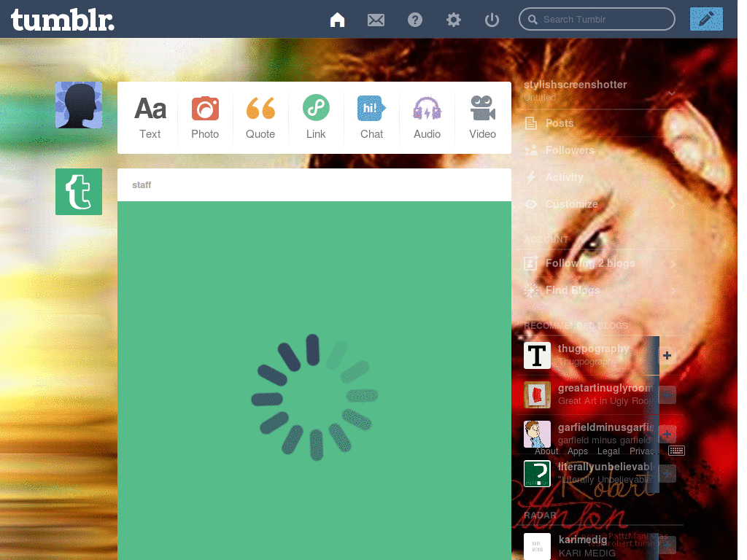Click the Activity lightning bolt icon
747x560 pixels.
[x=531, y=177]
